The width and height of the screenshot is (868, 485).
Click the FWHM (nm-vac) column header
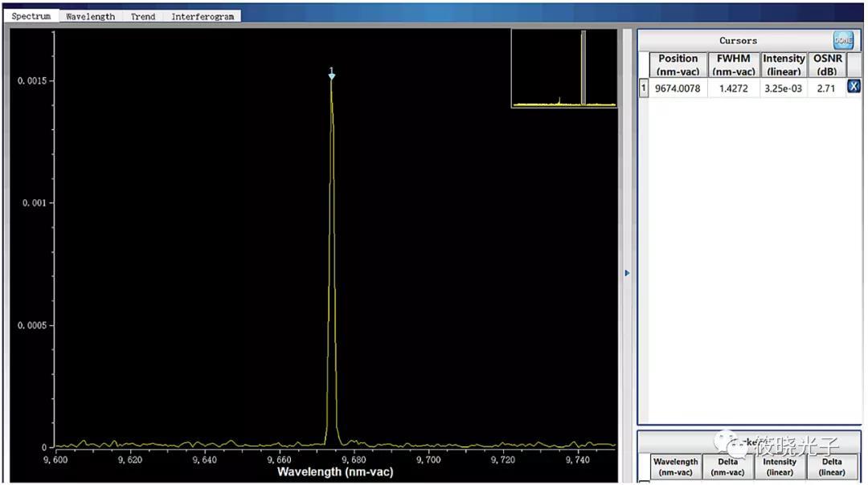733,64
